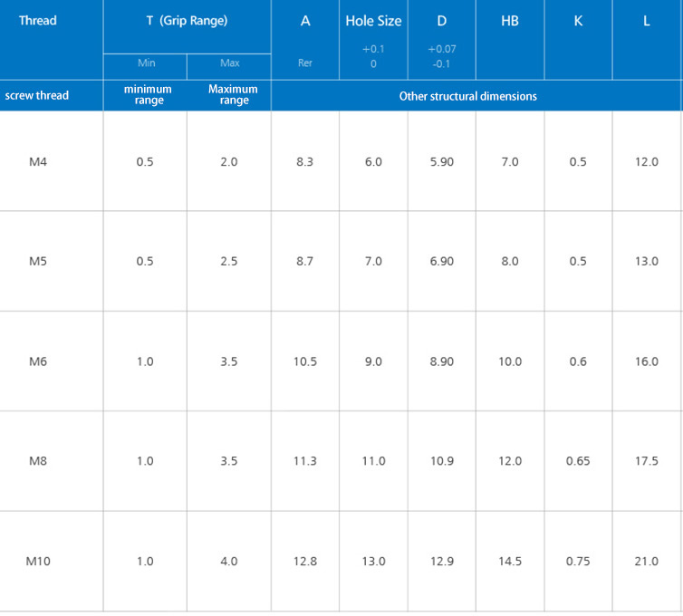Select the M10 thread row label
683x616 pixels.
(38, 562)
